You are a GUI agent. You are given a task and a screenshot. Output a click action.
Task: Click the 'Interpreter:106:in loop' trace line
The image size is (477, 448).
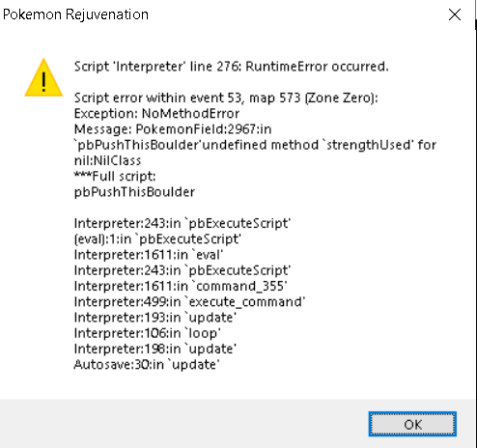[x=148, y=333]
